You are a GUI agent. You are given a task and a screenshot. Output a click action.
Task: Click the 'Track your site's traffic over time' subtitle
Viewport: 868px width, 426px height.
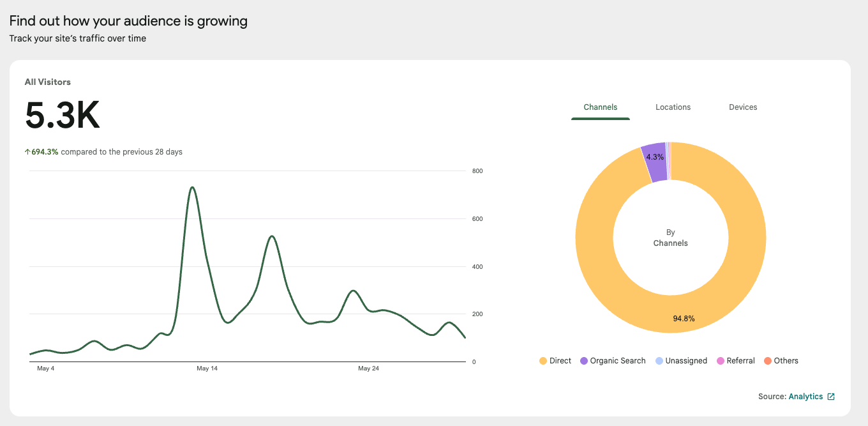click(78, 38)
